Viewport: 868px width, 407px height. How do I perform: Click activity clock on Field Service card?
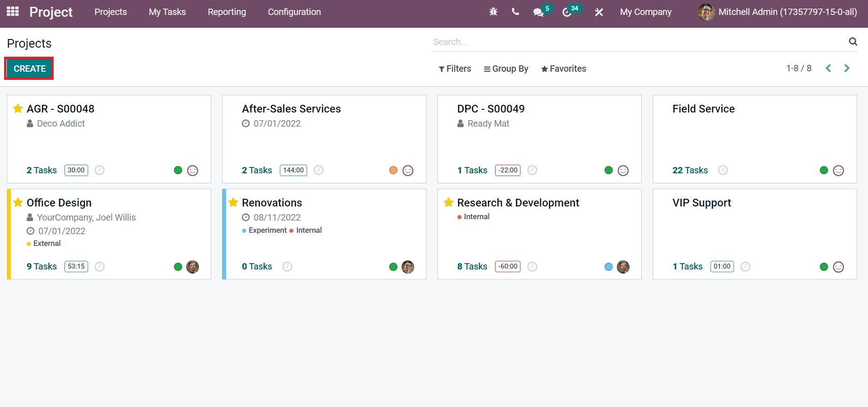723,170
